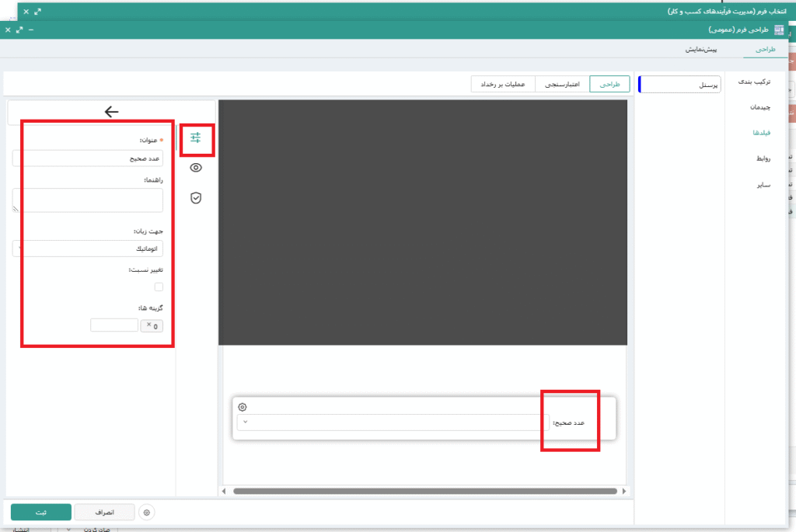This screenshot has width=796, height=532.
Task: Toggle the تغییر نسبت checkbox
Action: pos(159,287)
